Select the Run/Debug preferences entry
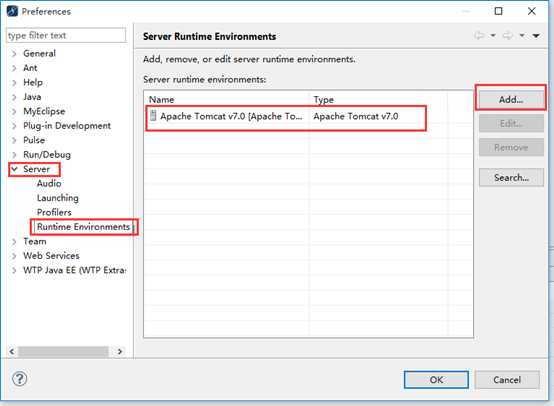The image size is (554, 406). (47, 154)
